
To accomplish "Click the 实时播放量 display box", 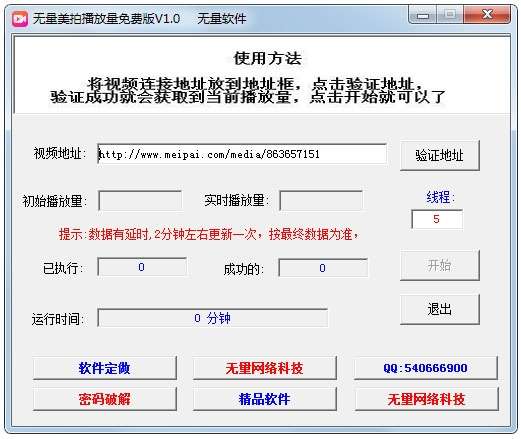I will 321,200.
